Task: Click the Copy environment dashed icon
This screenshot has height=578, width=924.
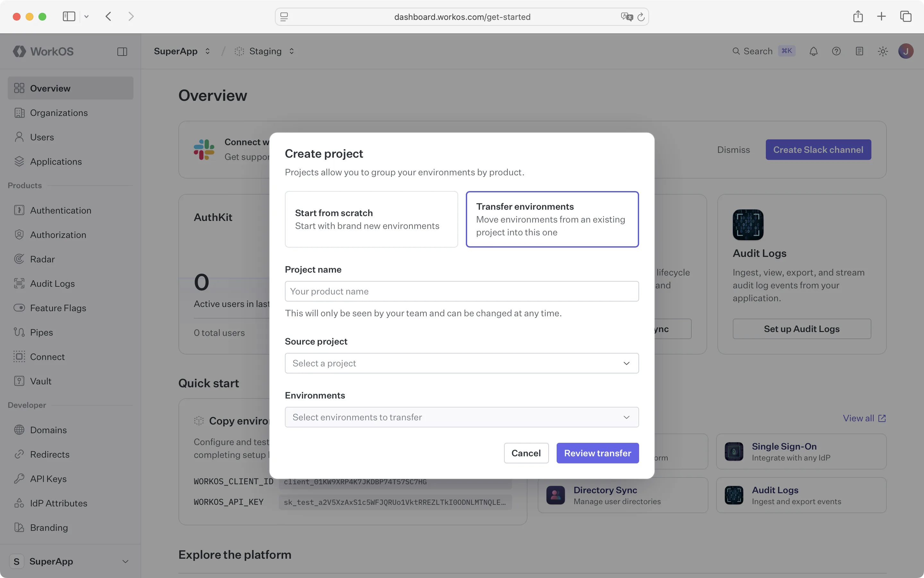Action: point(199,421)
